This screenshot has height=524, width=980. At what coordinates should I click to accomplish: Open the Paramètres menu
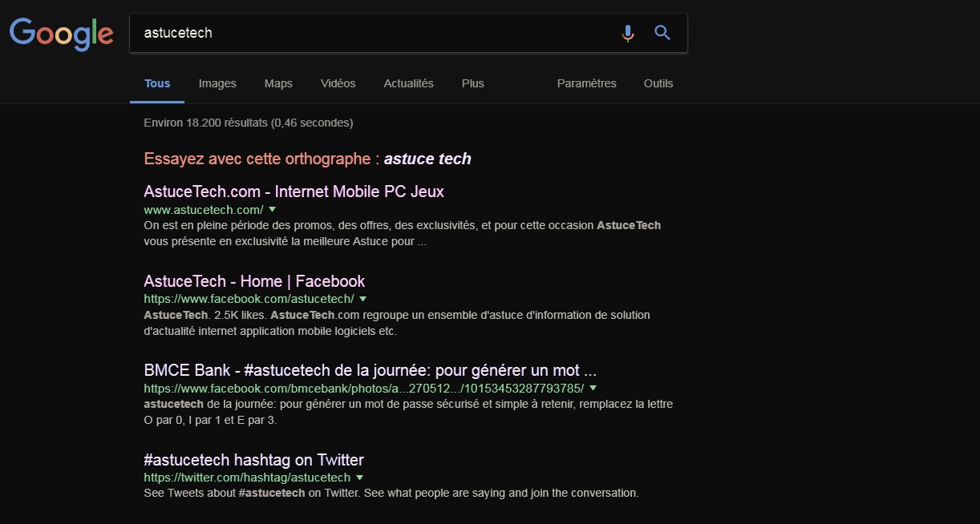tap(586, 83)
